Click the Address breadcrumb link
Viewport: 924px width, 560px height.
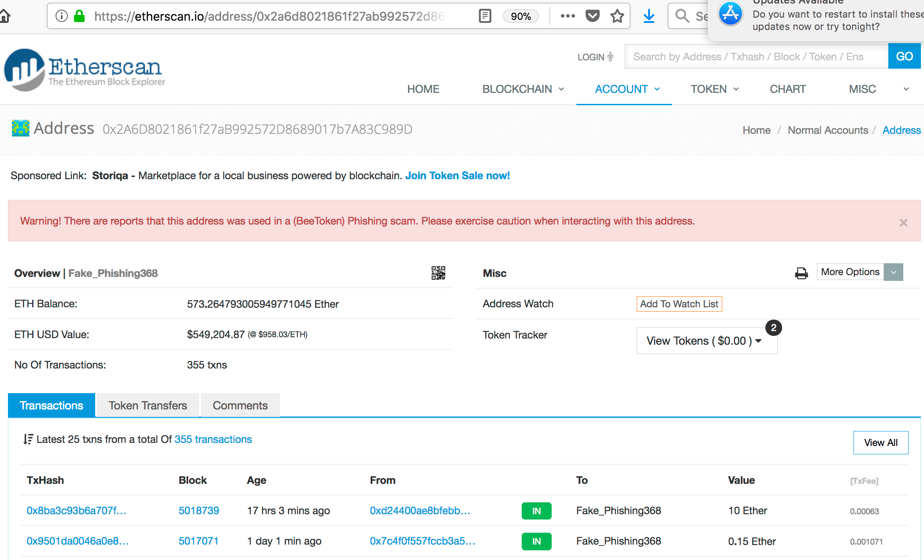pos(901,130)
